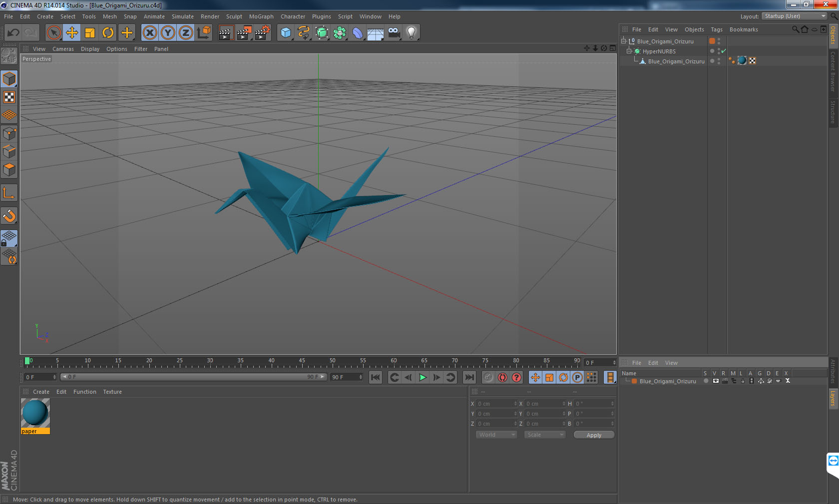
Task: Toggle Parameter keyframe recording
Action: point(577,377)
